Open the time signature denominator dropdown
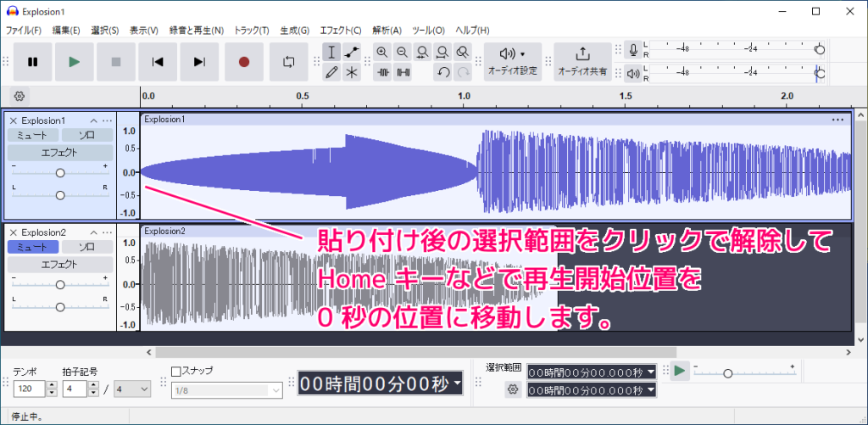 [x=131, y=389]
